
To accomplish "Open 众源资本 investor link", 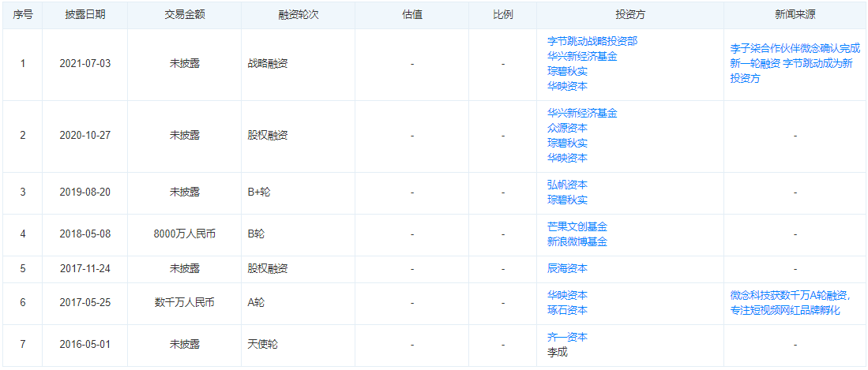I will click(x=567, y=129).
